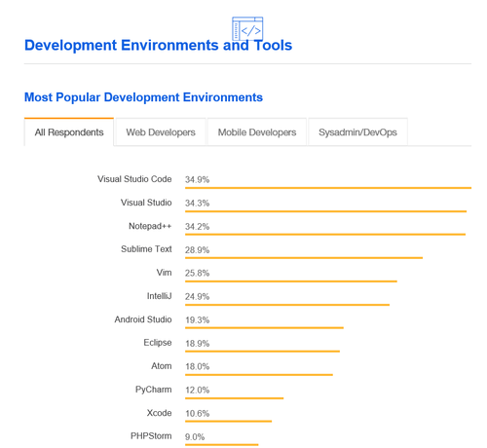Select the All Respondents tab
487x448 pixels.
[69, 132]
